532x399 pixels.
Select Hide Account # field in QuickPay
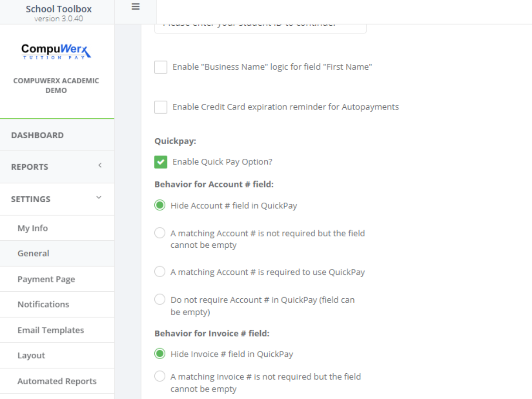[160, 206]
